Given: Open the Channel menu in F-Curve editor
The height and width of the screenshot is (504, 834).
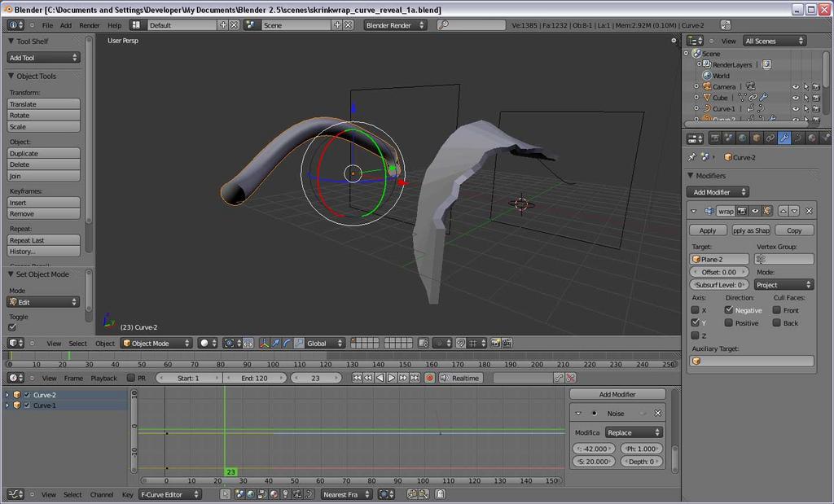Looking at the screenshot, I should (102, 494).
